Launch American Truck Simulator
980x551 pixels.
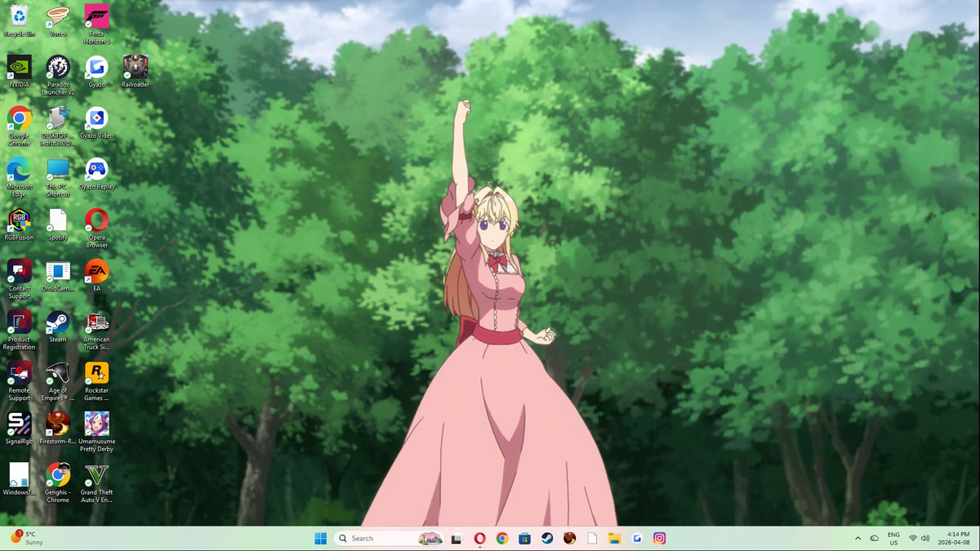97,324
